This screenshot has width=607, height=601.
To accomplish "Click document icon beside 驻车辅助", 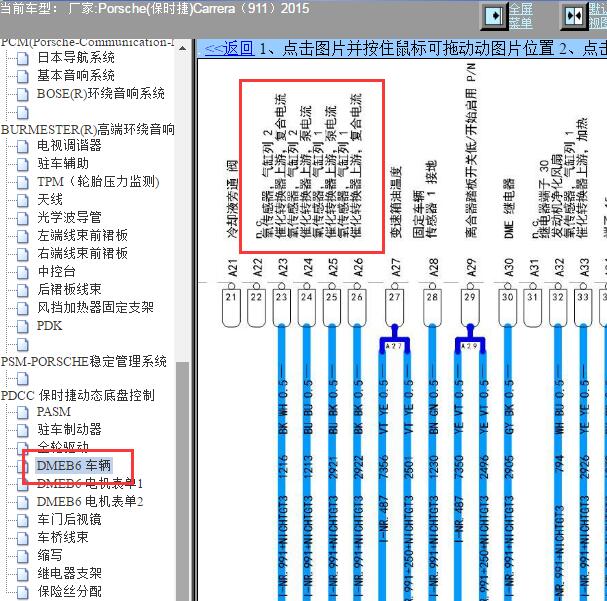I will pyautogui.click(x=22, y=164).
